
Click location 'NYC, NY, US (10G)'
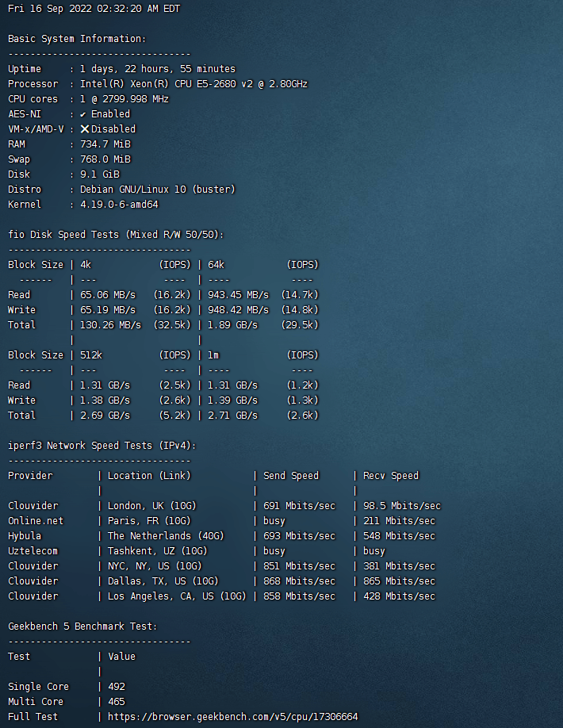click(155, 566)
